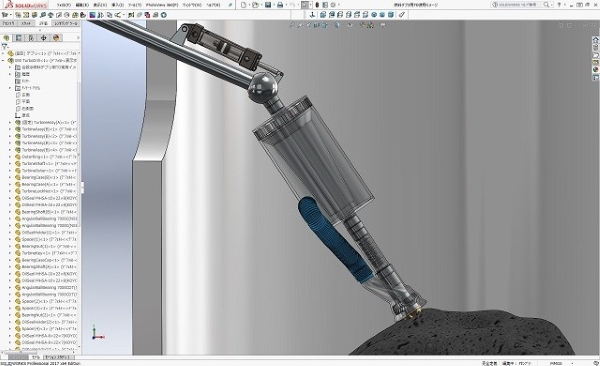
Task: Click the Home icon in right task pane
Action: tap(595, 40)
